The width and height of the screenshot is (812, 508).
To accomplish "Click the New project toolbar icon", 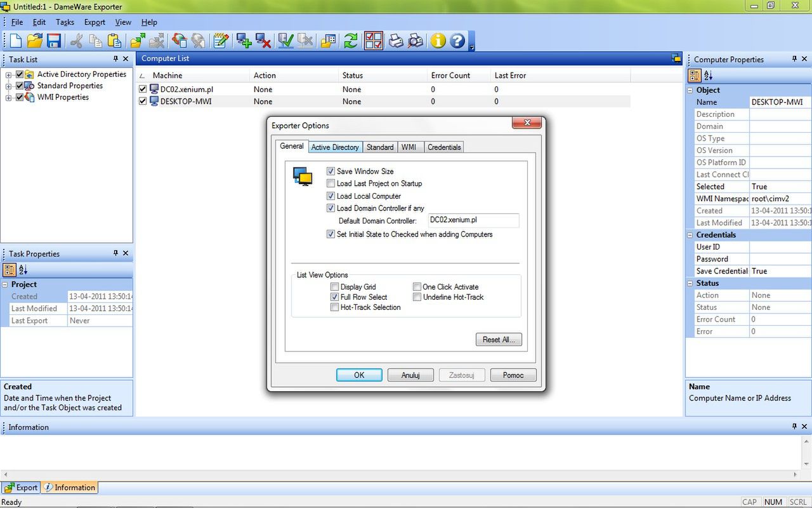I will pos(16,41).
